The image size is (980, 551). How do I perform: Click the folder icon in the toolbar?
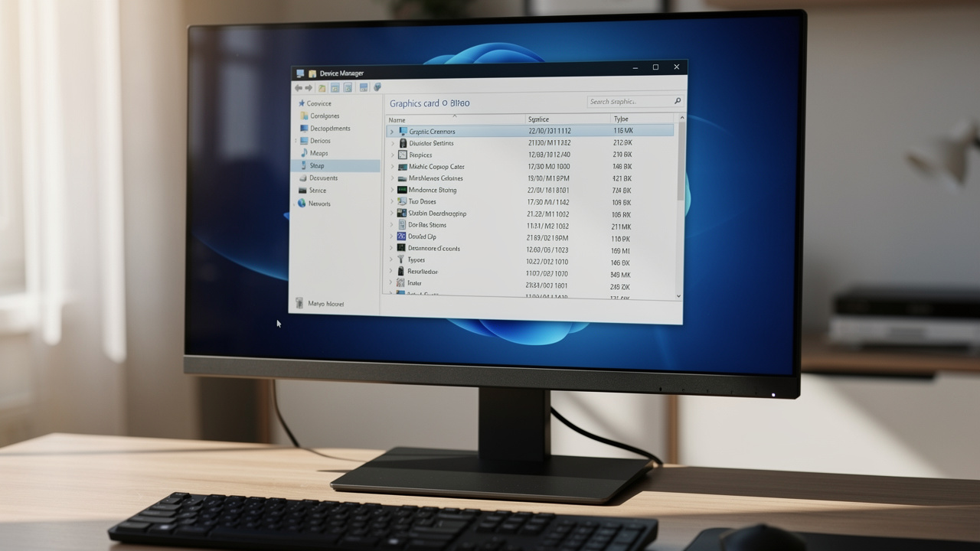click(322, 87)
